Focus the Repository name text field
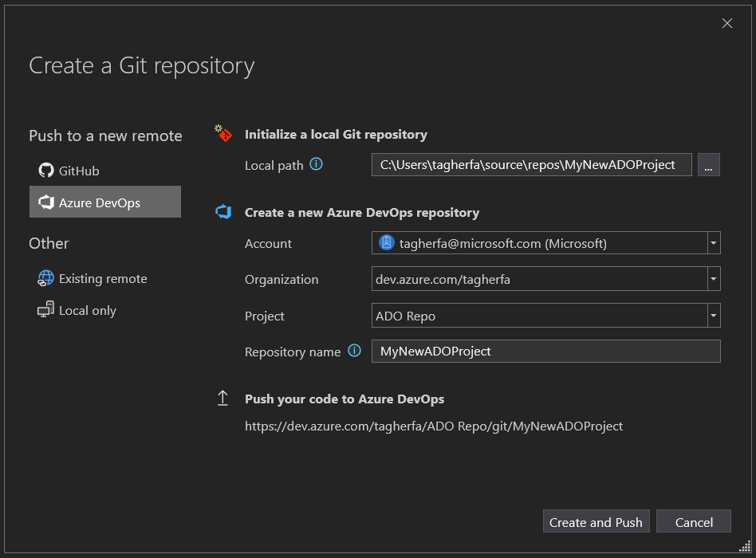The height and width of the screenshot is (558, 756). click(545, 352)
